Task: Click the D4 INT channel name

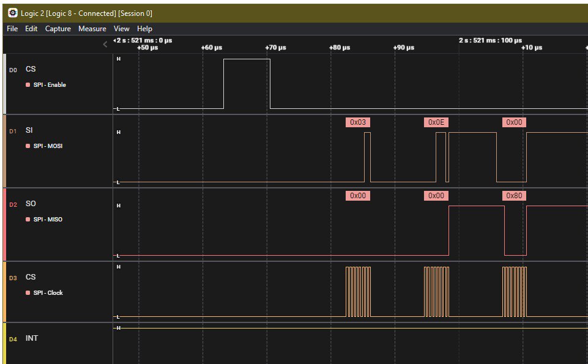Action: pyautogui.click(x=32, y=338)
